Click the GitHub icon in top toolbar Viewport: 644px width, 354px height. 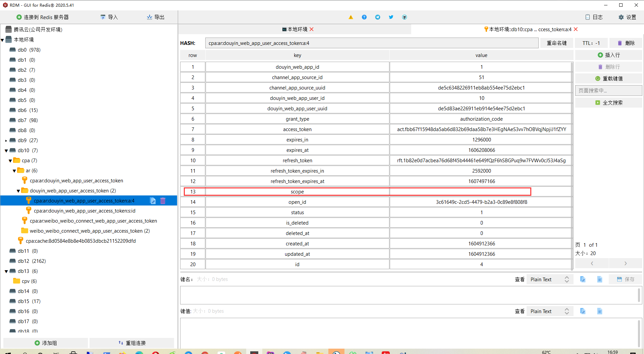click(x=405, y=17)
